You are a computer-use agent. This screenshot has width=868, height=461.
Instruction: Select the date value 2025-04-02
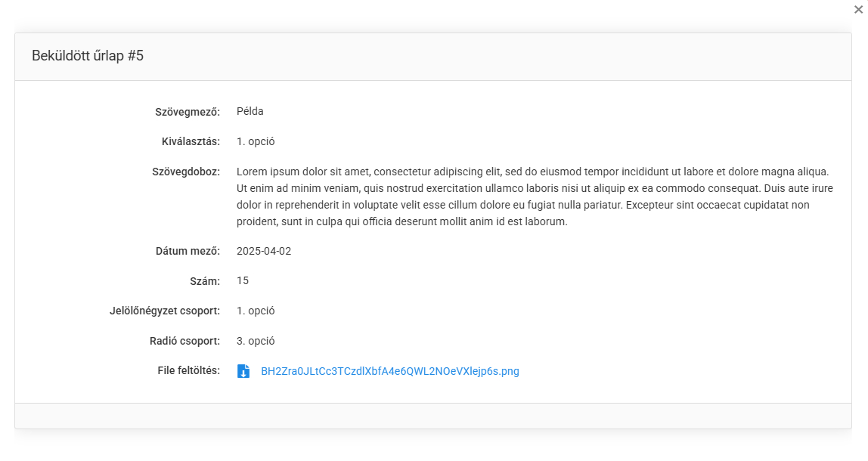(x=264, y=251)
